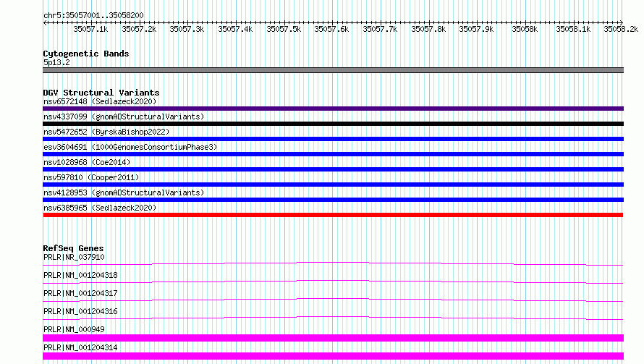Image resolution: width=644 pixels, height=364 pixels.
Task: Open transcript PRLR|NM_000949 label
Action: 74,329
